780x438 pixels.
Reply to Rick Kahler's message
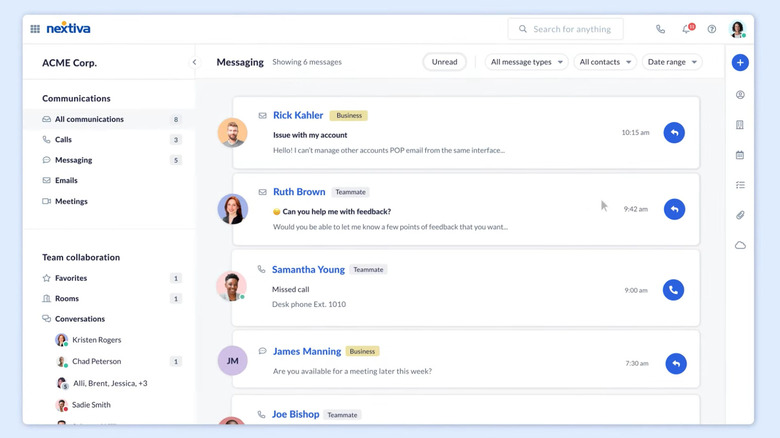[674, 132]
